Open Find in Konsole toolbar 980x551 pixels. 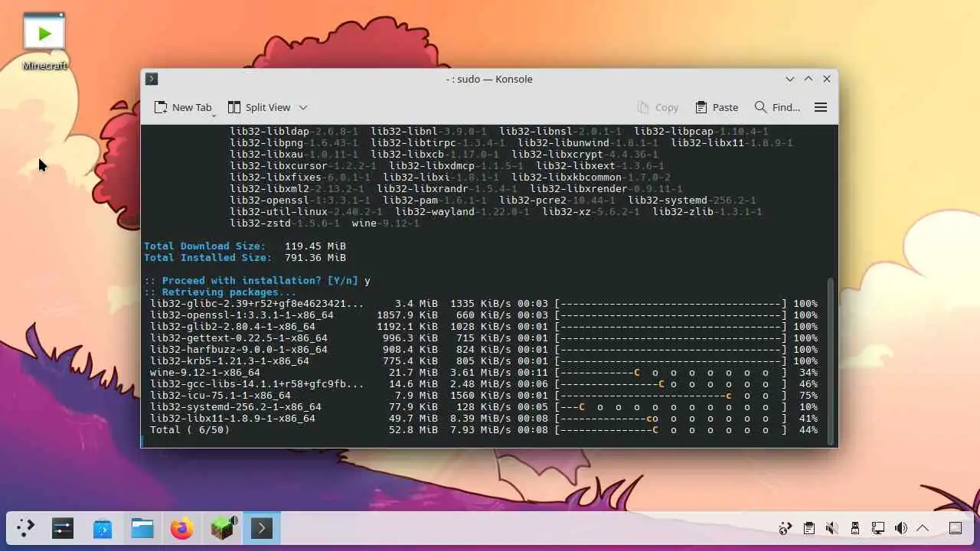777,107
